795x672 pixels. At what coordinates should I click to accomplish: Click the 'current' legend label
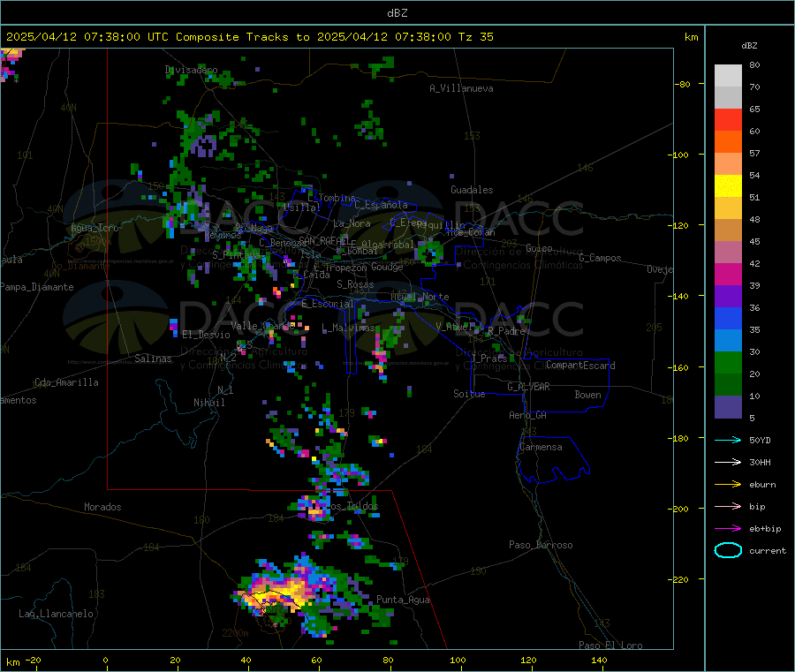tap(767, 550)
